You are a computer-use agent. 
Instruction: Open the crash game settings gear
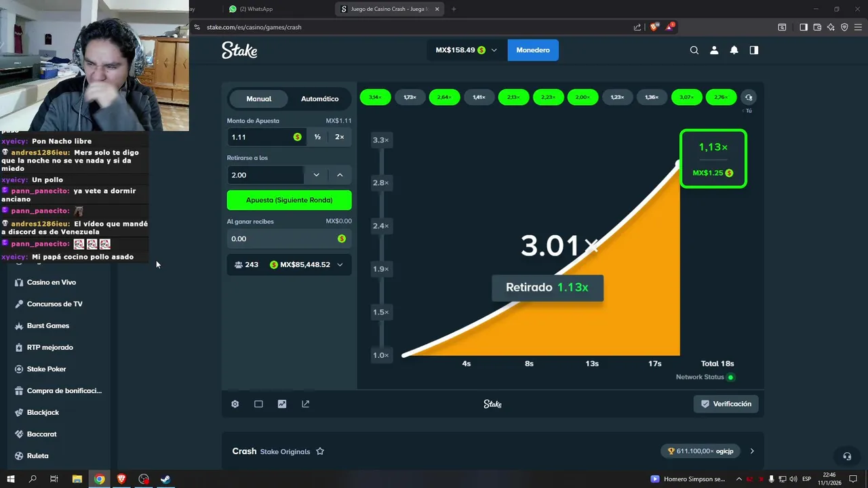pos(235,404)
